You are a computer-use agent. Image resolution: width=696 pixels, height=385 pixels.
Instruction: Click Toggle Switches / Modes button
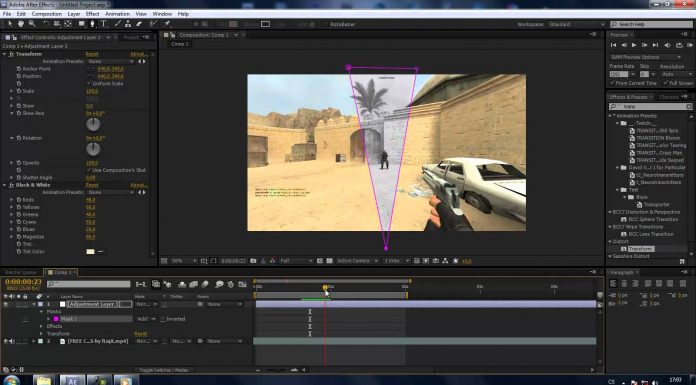coord(164,369)
